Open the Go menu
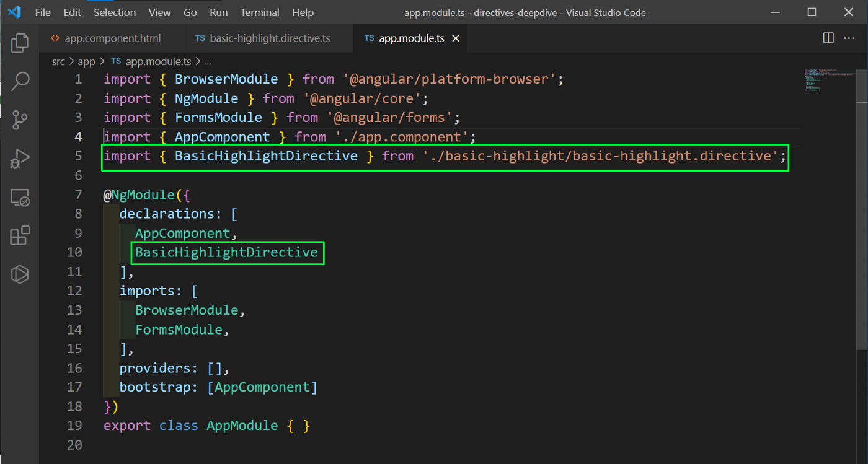The image size is (868, 464). point(190,12)
